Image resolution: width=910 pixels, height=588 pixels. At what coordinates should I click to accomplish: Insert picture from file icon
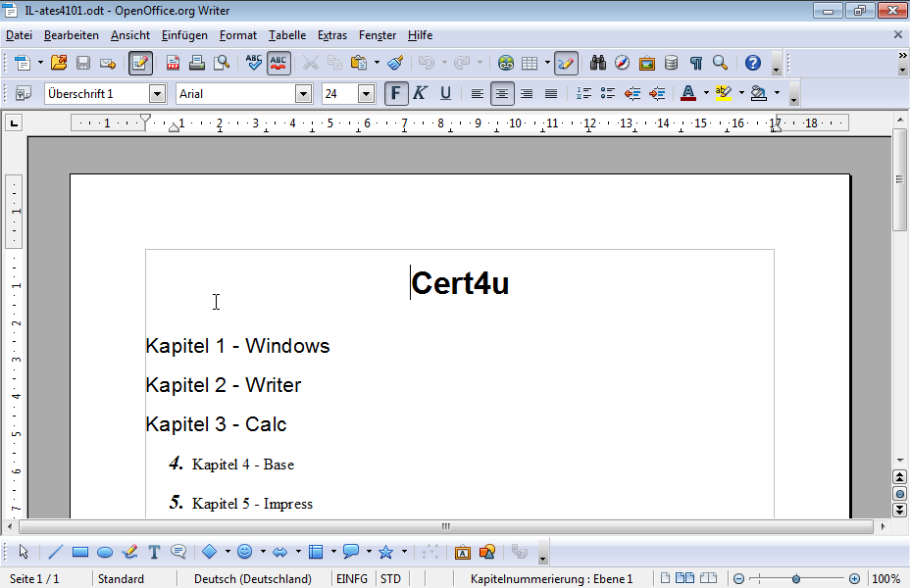[x=487, y=552]
